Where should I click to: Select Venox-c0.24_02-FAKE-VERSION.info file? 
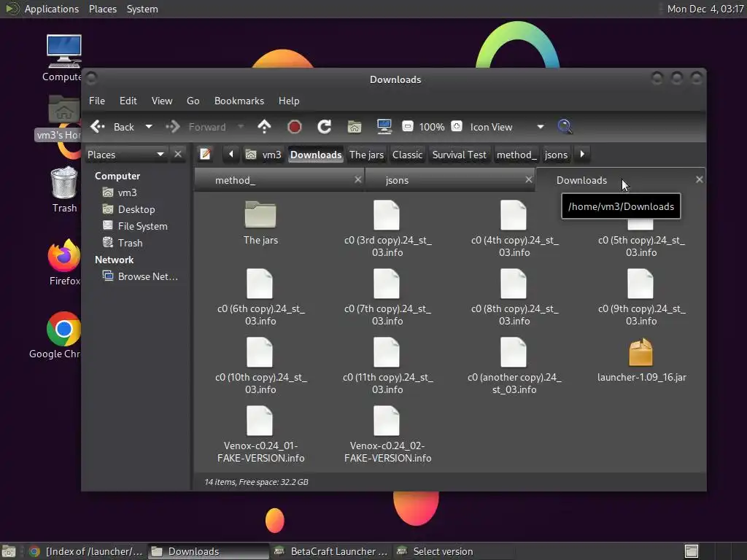click(387, 421)
